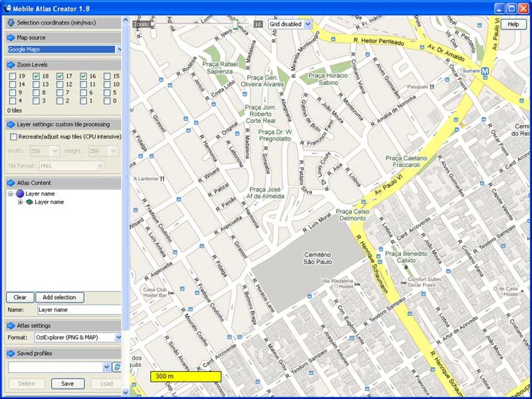532x399 pixels.
Task: Check zoom level 0
Action: [107, 101]
